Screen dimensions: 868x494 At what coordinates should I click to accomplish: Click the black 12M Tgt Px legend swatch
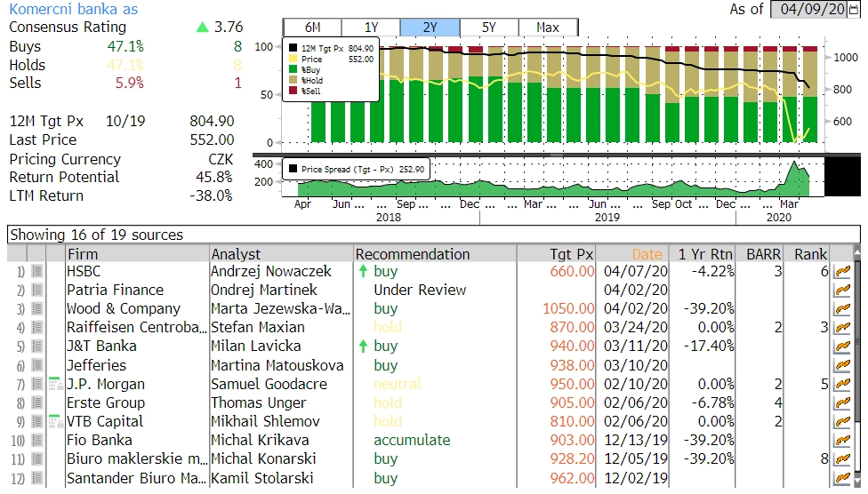click(x=293, y=48)
